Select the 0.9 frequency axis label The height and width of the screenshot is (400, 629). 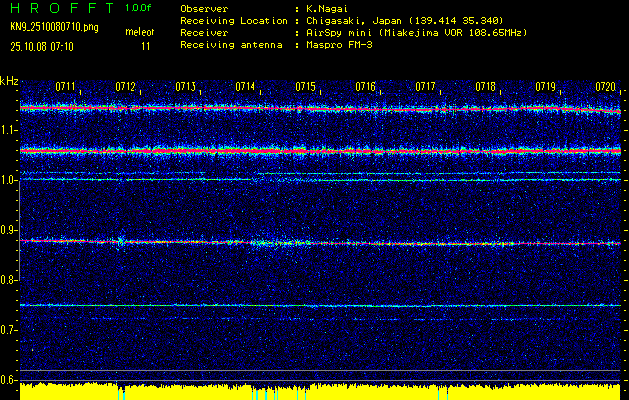point(9,230)
